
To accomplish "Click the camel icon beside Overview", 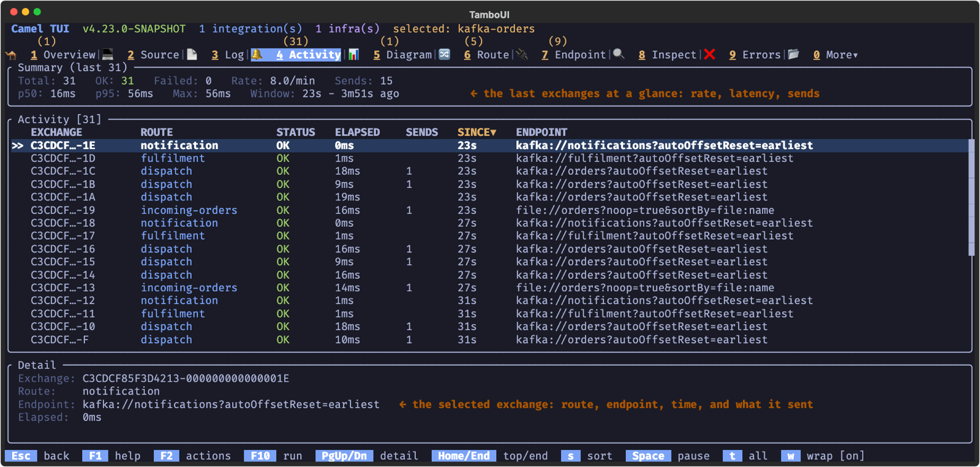I will coord(11,55).
